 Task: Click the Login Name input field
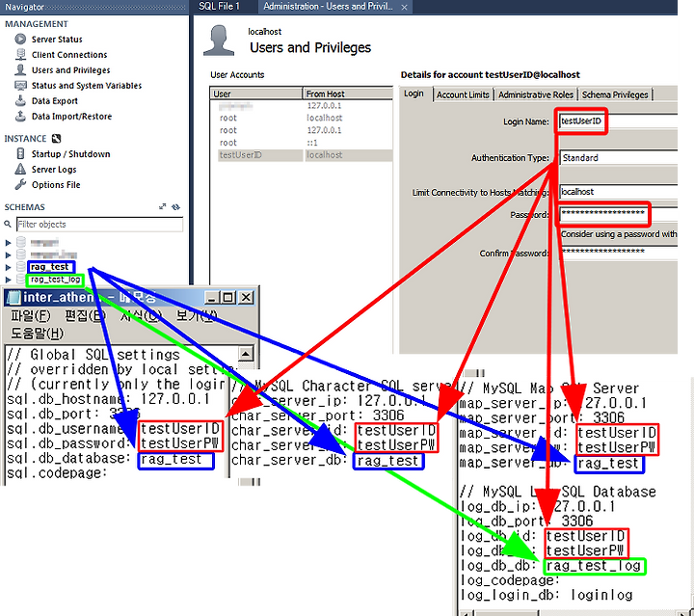click(x=618, y=121)
